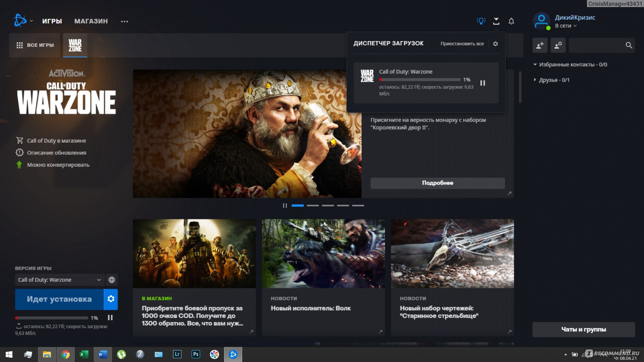644x362 pixels.
Task: Open the В сети status dropdown
Action: pyautogui.click(x=566, y=26)
